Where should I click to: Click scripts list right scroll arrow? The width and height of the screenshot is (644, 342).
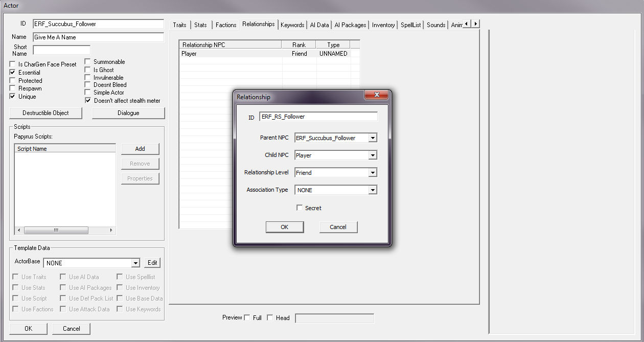click(111, 230)
